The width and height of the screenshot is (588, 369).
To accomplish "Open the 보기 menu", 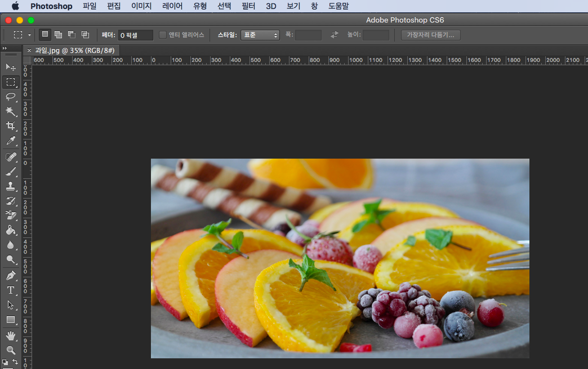I will tap(293, 6).
